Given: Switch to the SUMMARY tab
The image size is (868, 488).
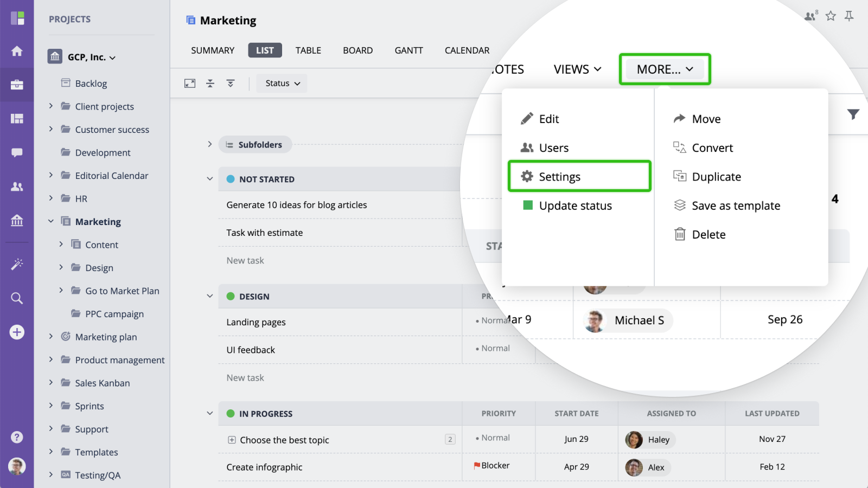Looking at the screenshot, I should (213, 50).
